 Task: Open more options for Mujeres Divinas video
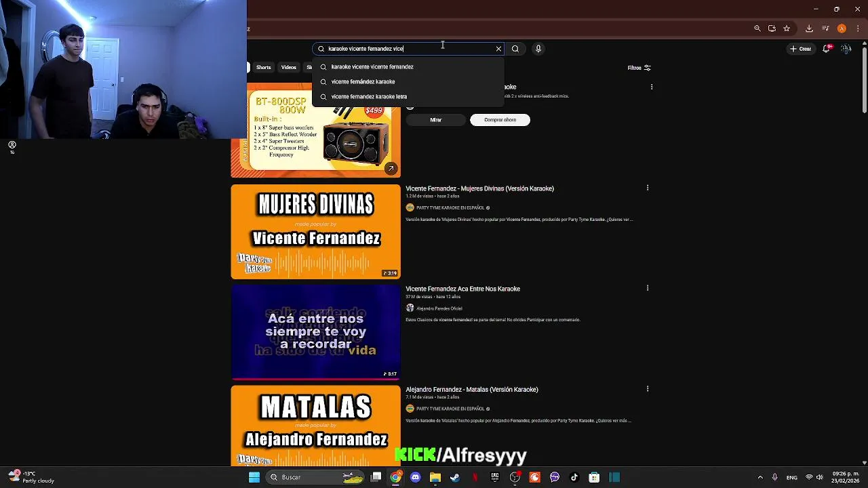point(648,188)
